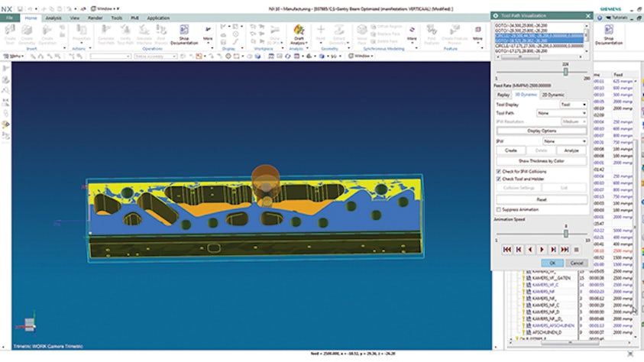644x362 pixels.
Task: Open the IPW dropdown set to None
Action: (x=565, y=141)
